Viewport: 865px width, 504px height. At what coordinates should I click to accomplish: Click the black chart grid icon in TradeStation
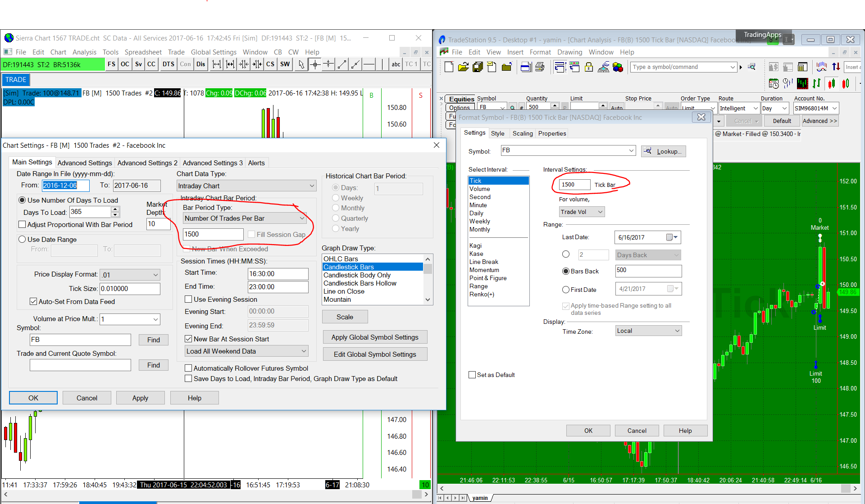pos(802,83)
